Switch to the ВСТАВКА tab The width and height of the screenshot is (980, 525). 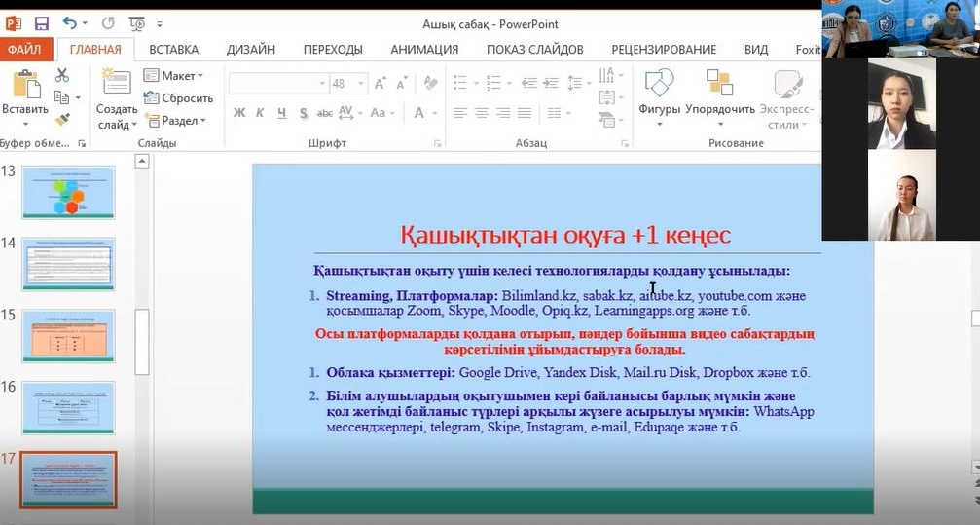point(173,49)
